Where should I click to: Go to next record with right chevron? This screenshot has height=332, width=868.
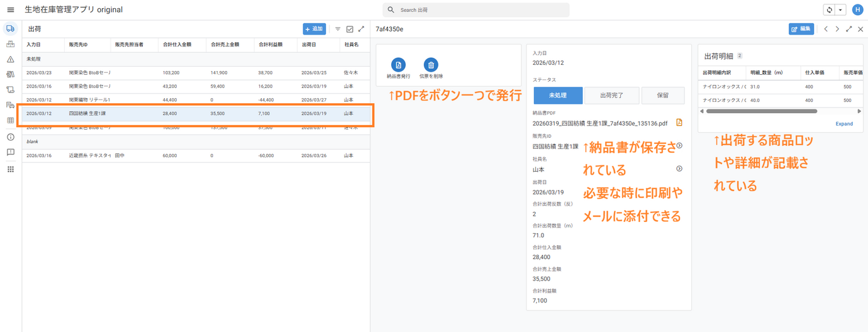[837, 29]
